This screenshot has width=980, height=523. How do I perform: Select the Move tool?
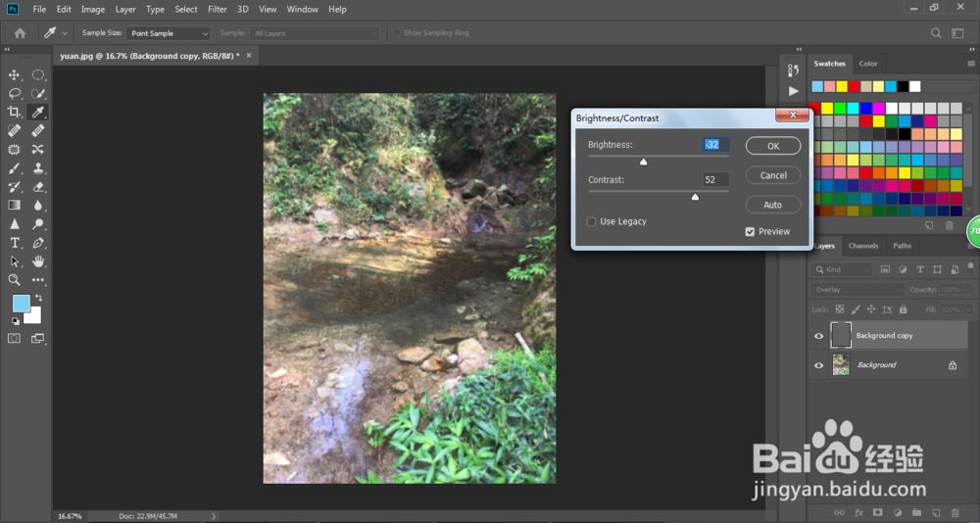point(14,75)
